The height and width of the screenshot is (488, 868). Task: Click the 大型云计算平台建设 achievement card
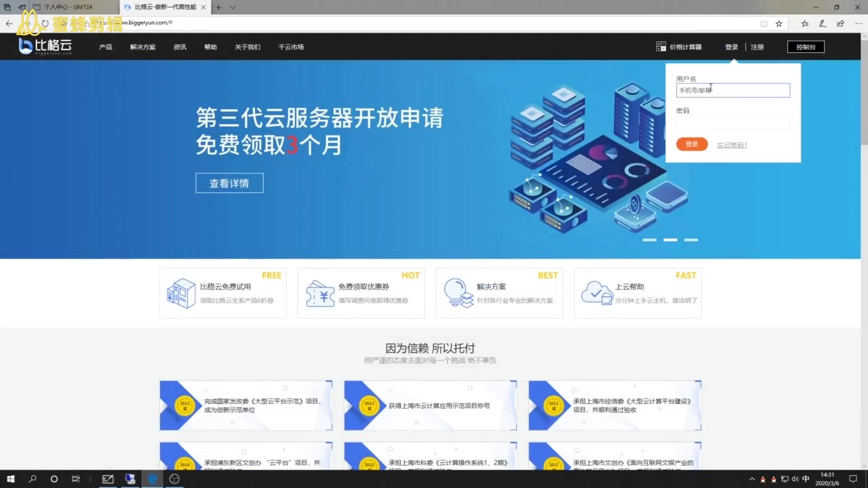click(615, 405)
